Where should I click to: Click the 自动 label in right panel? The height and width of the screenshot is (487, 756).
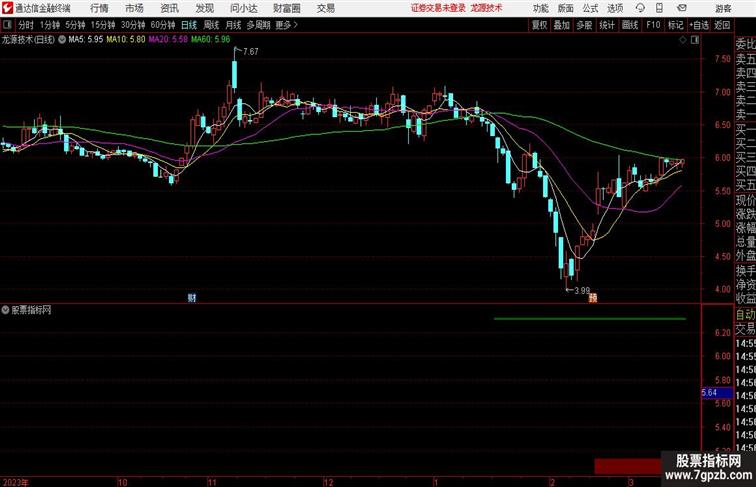coord(745,315)
